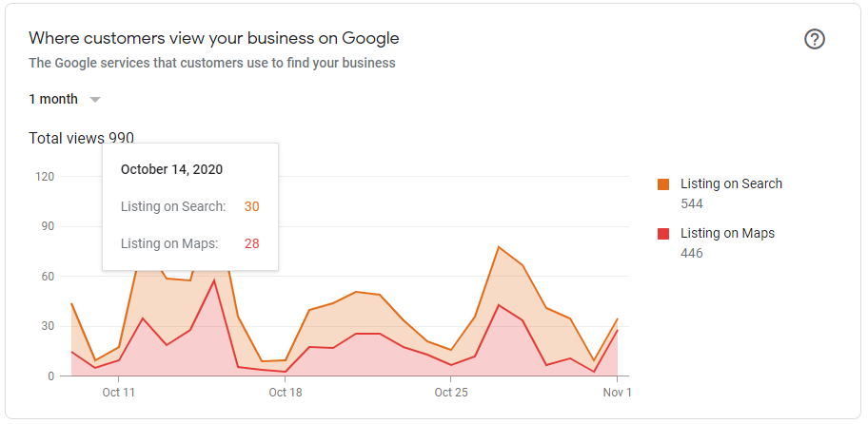The image size is (868, 424).
Task: Click the 446 count under Listing on Maps
Action: 691,254
